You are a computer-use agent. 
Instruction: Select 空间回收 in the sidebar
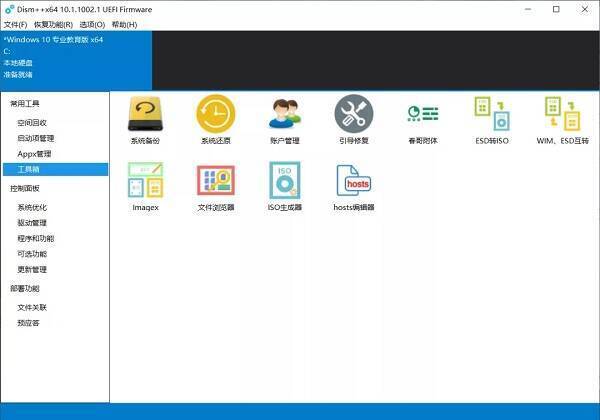click(x=32, y=123)
